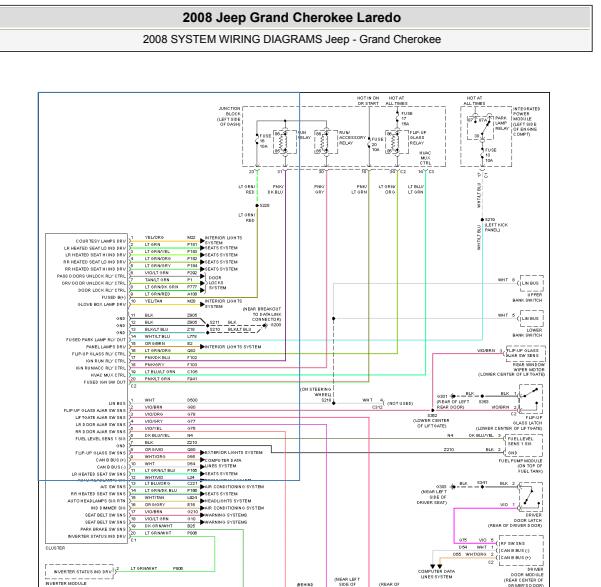Click the "CLUSTER" component name
Viewport: 601px width, 587px height.
tap(55, 548)
